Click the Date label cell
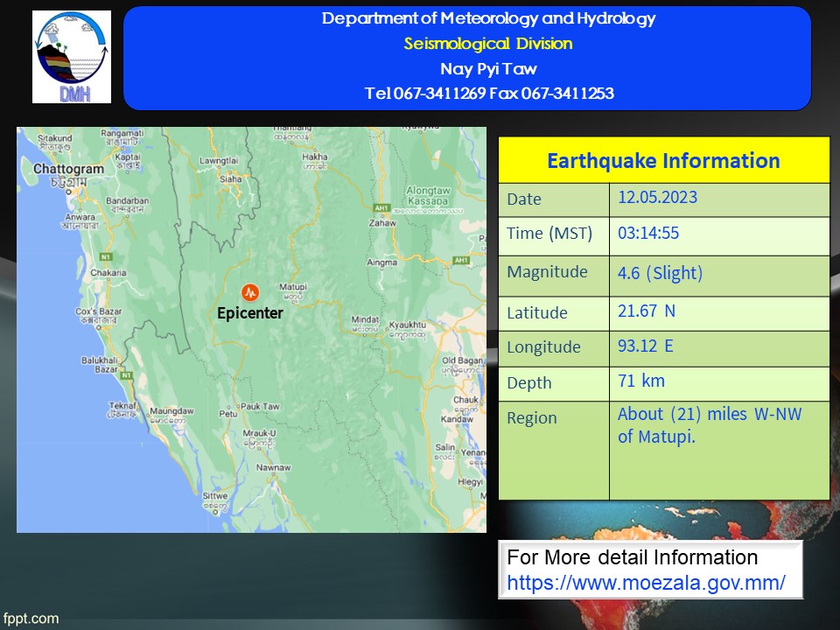The width and height of the screenshot is (840, 630). (554, 199)
